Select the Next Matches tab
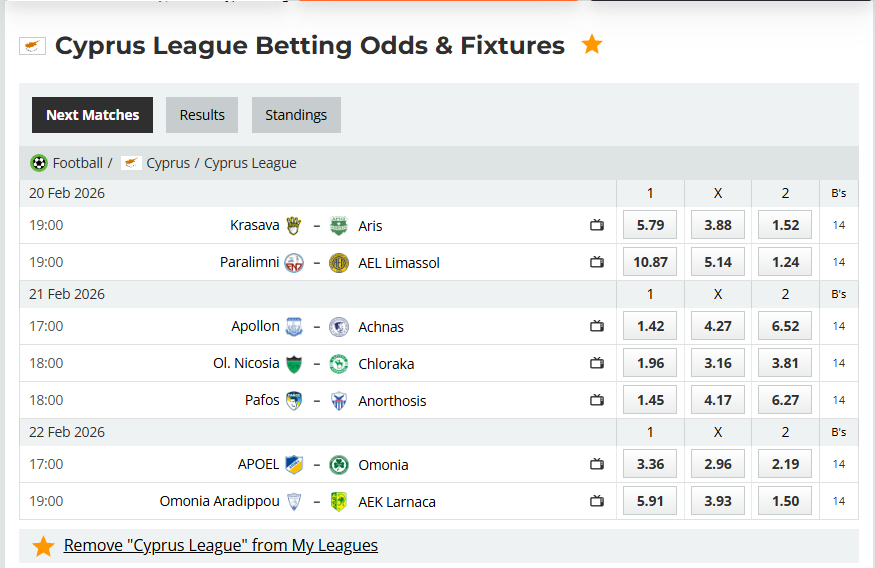875x568 pixels. click(x=92, y=115)
